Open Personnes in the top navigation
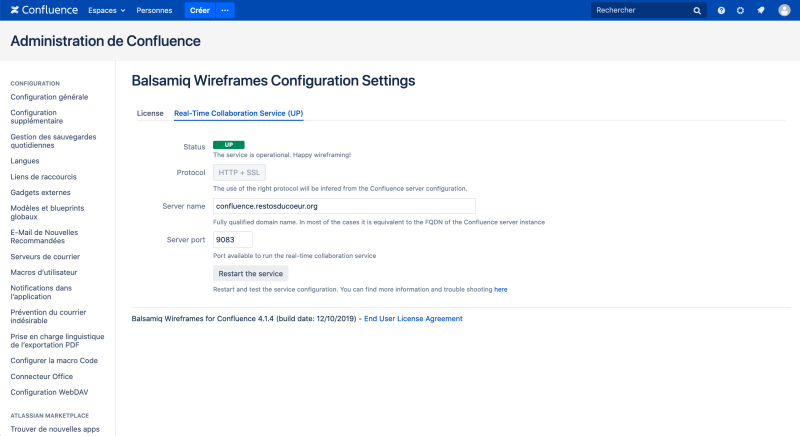 tap(154, 10)
